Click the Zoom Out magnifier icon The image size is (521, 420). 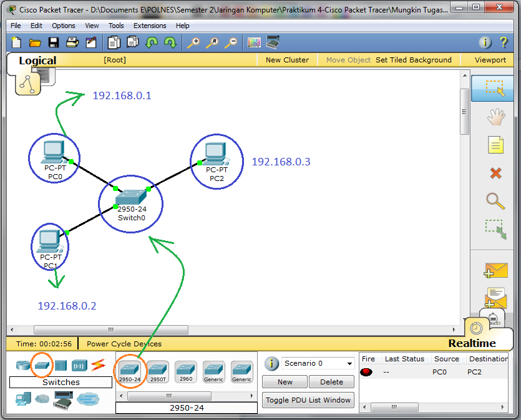[231, 43]
